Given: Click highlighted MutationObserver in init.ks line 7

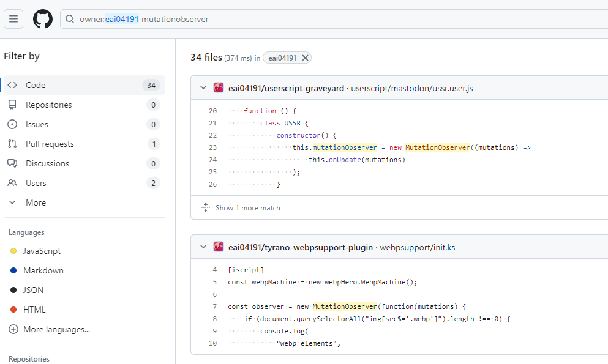Looking at the screenshot, I should (x=345, y=306).
